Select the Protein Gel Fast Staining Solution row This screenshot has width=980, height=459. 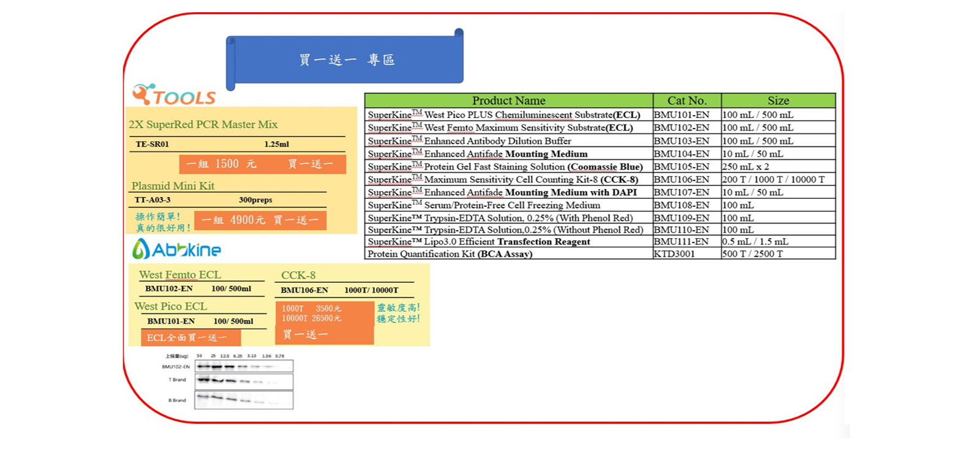(600, 166)
